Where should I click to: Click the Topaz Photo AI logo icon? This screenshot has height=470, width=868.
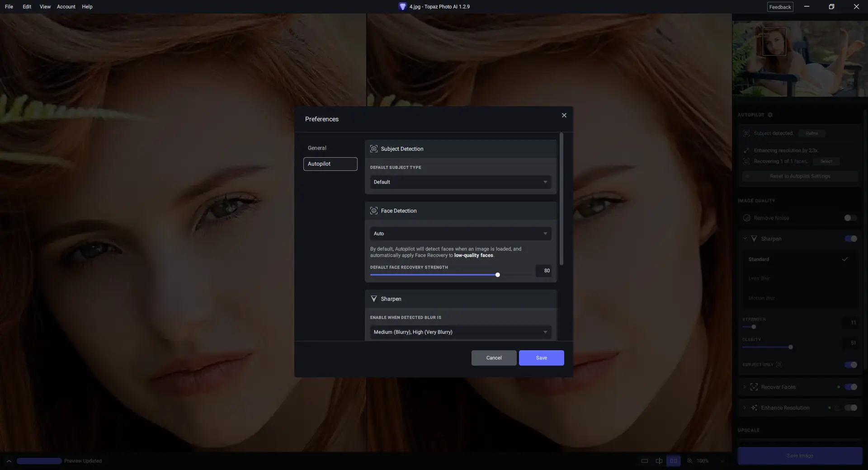(x=402, y=7)
